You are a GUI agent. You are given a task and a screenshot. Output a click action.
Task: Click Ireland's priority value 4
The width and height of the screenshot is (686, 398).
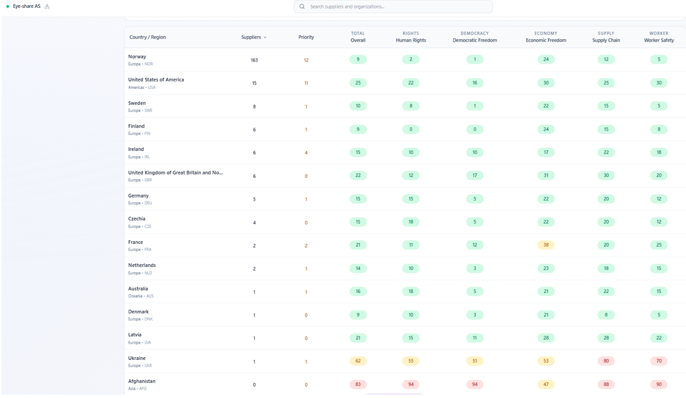pyautogui.click(x=306, y=153)
